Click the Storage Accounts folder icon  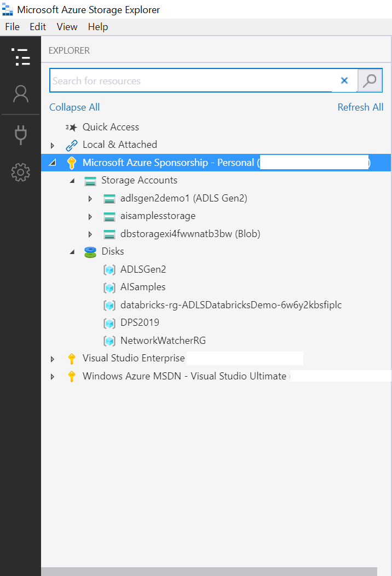tap(90, 181)
